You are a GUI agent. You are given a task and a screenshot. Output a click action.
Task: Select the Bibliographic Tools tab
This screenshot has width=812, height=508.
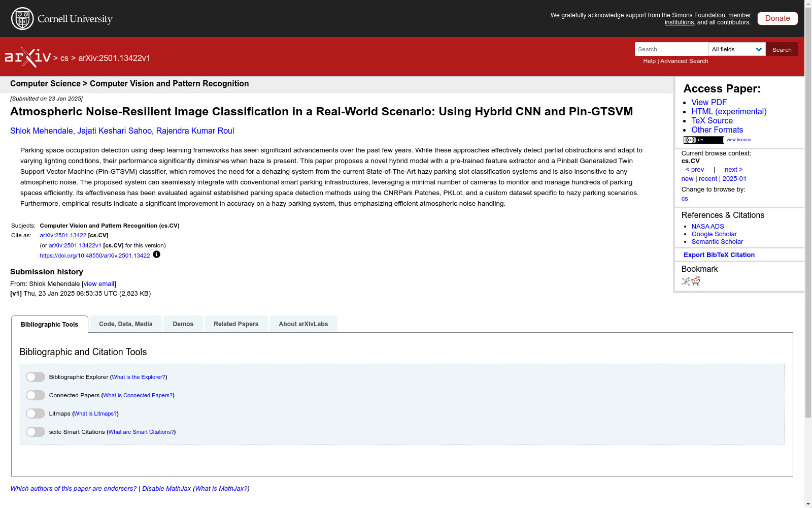50,324
